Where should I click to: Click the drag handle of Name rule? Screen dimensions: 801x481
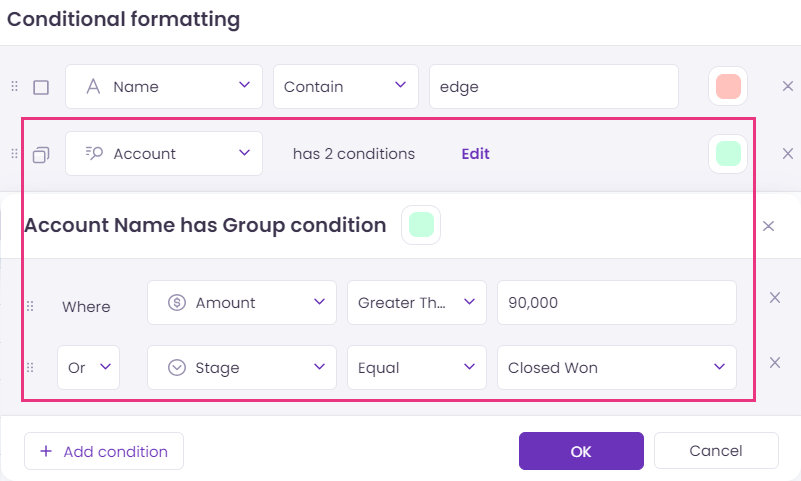pyautogui.click(x=14, y=86)
